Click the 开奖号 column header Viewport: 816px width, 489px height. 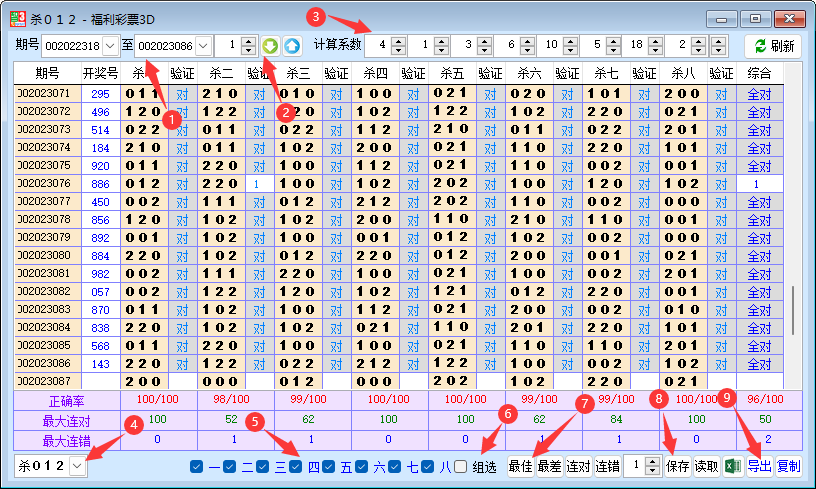100,73
